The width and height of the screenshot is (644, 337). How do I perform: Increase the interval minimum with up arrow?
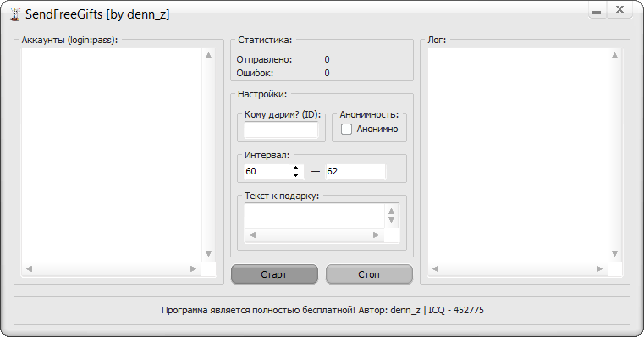(x=295, y=168)
